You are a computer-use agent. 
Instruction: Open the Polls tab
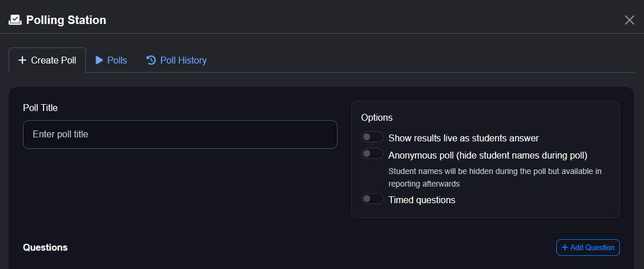click(112, 60)
